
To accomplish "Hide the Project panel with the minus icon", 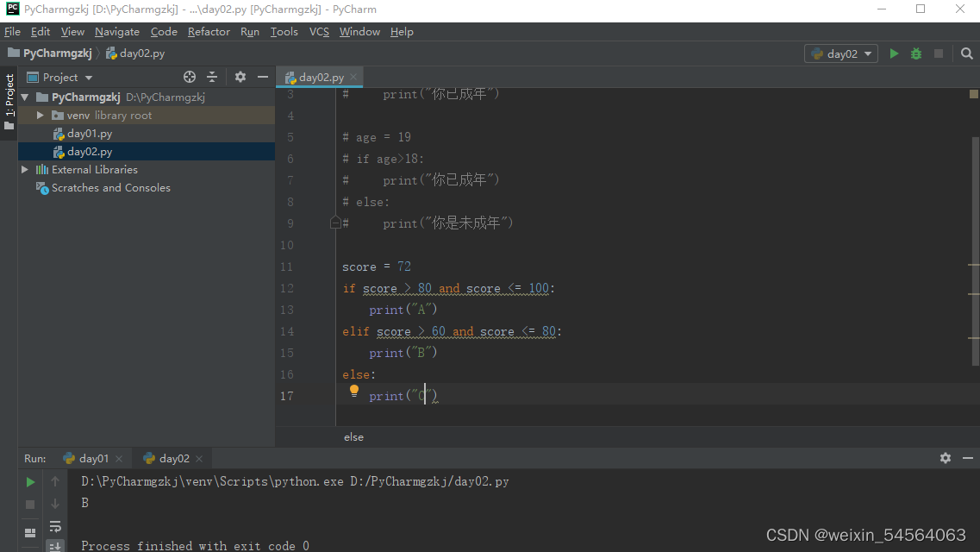I will point(263,77).
